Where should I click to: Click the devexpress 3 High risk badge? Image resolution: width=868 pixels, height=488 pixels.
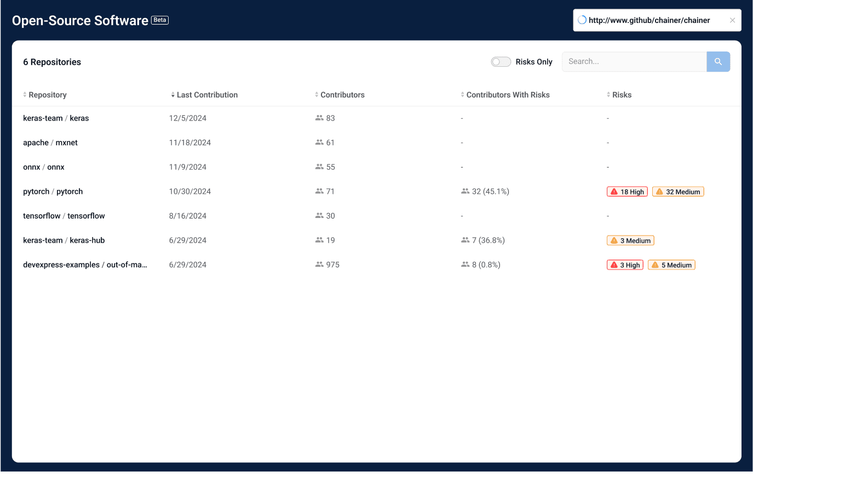point(625,265)
